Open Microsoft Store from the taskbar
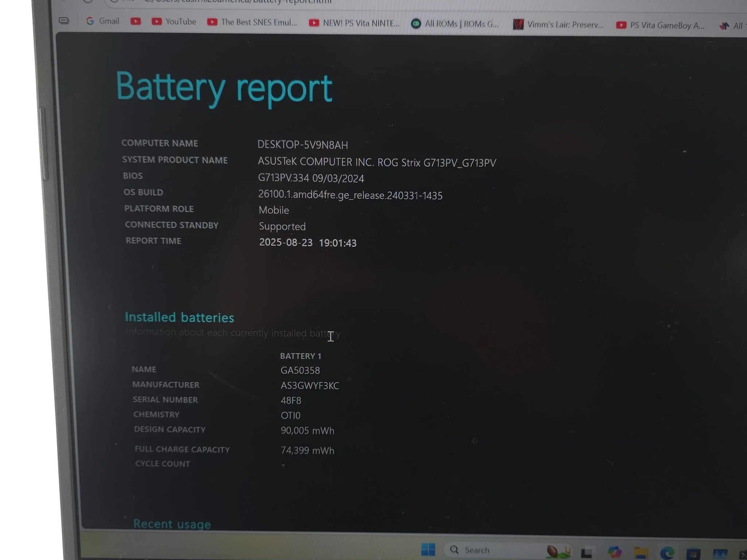The height and width of the screenshot is (560, 747). click(x=693, y=553)
